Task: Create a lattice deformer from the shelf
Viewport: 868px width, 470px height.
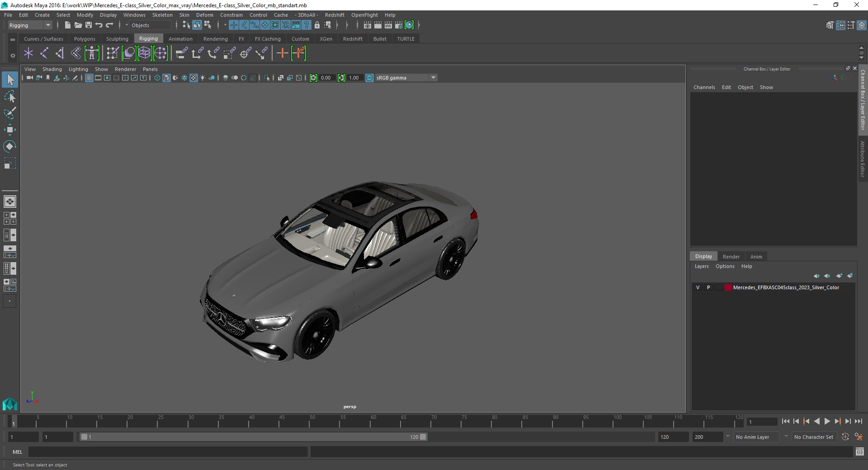Action: point(144,53)
